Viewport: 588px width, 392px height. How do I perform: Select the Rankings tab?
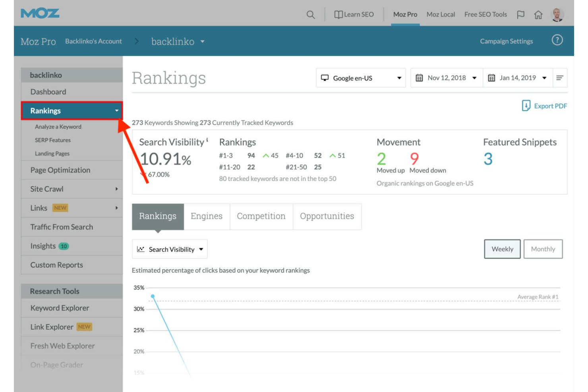[x=158, y=216]
